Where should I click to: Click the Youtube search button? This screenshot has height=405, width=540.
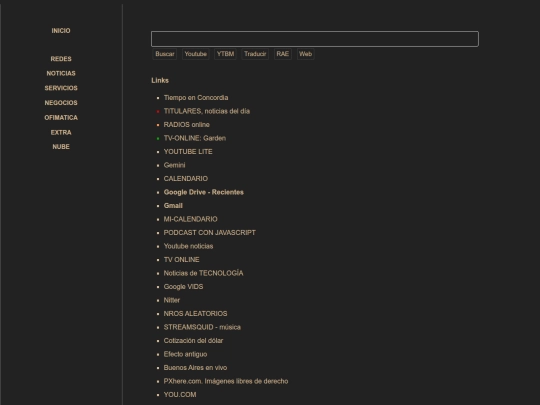196,54
